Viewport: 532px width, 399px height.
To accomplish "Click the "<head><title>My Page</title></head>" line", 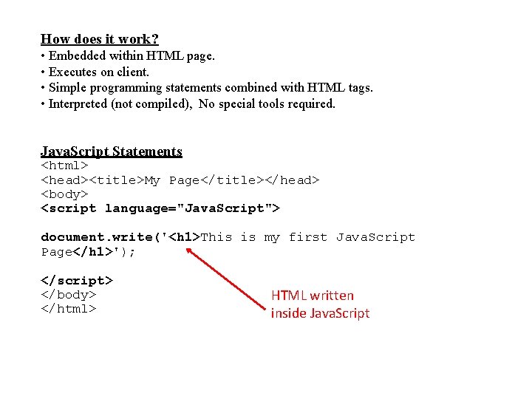I will pyautogui.click(x=180, y=180).
